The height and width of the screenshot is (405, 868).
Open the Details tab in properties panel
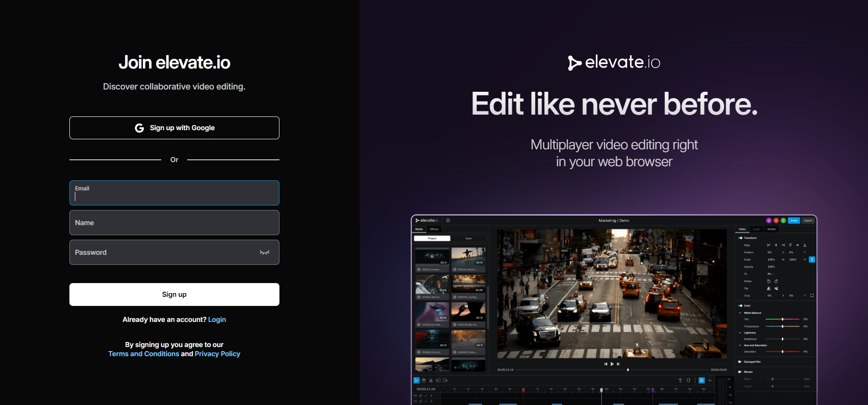pyautogui.click(x=771, y=229)
